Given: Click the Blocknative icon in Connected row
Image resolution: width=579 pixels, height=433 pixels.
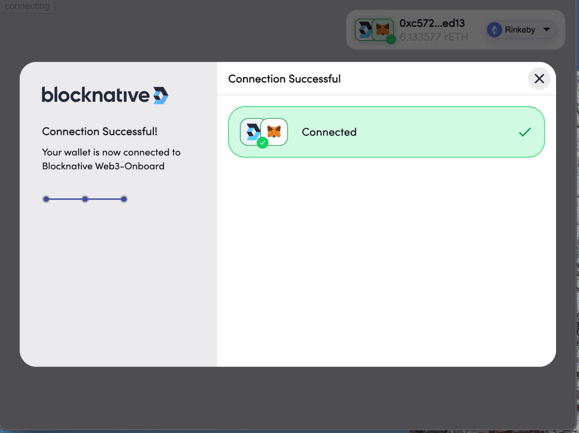Looking at the screenshot, I should 253,131.
